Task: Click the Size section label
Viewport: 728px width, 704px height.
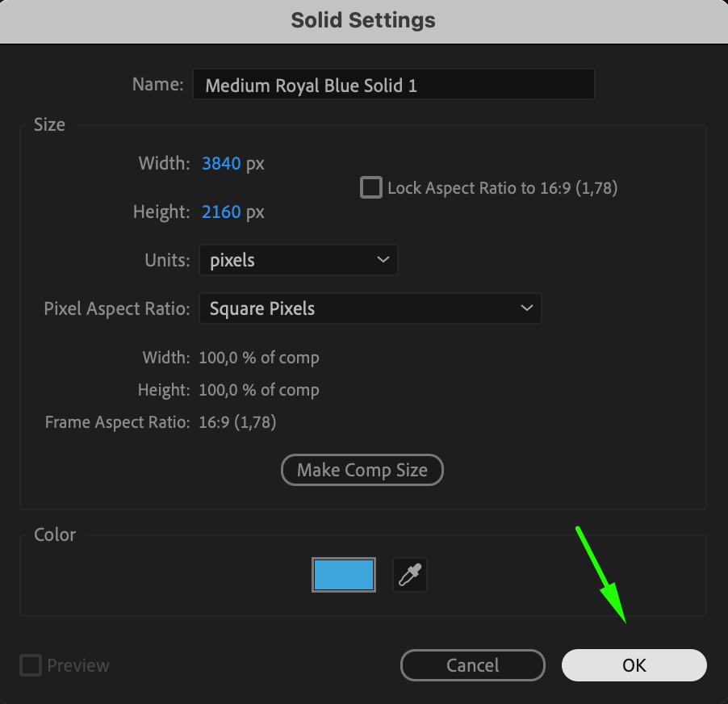Action: point(49,124)
